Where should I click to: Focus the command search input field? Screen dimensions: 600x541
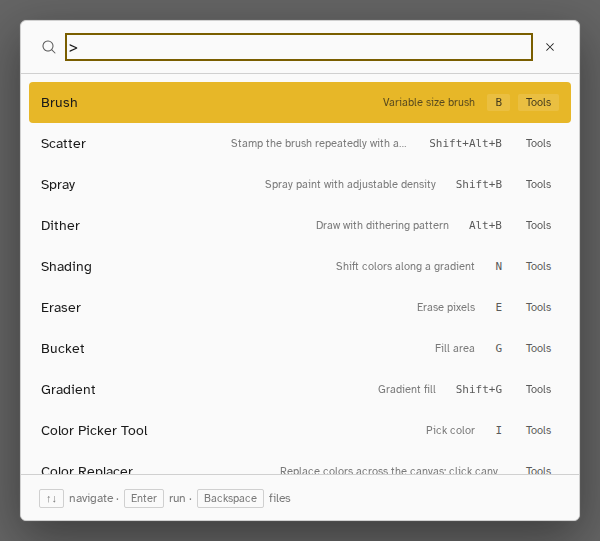[299, 47]
